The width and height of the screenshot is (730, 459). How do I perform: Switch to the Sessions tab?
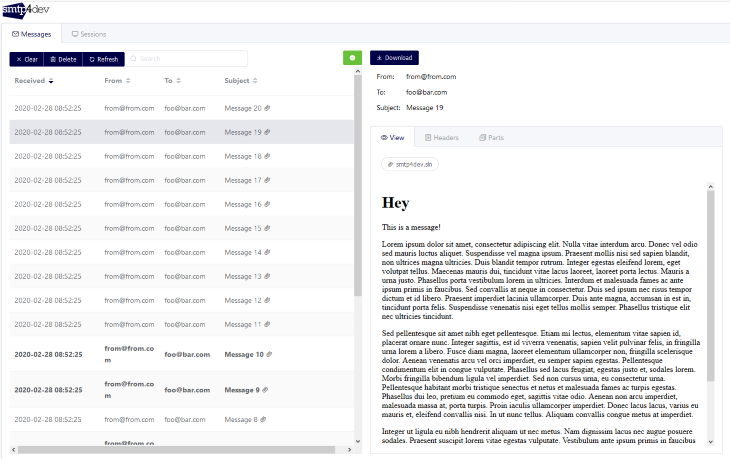point(89,34)
